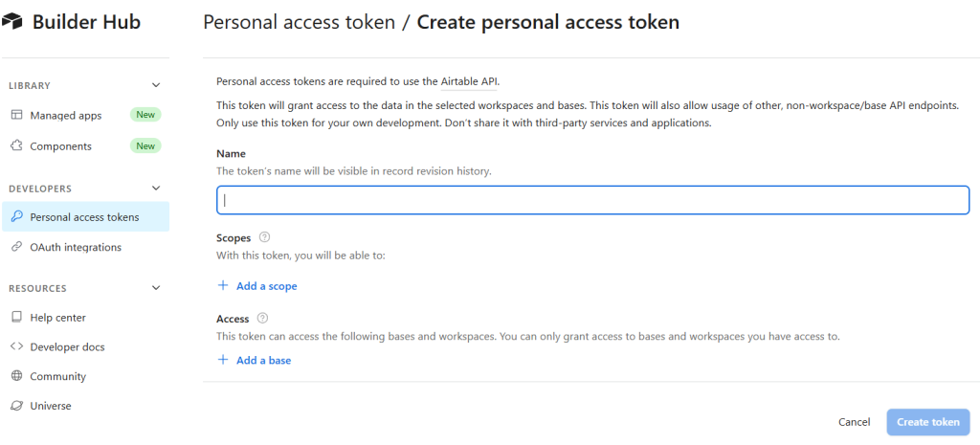Open Community resource link
Image resolution: width=980 pixels, height=445 pixels.
[x=85, y=376]
